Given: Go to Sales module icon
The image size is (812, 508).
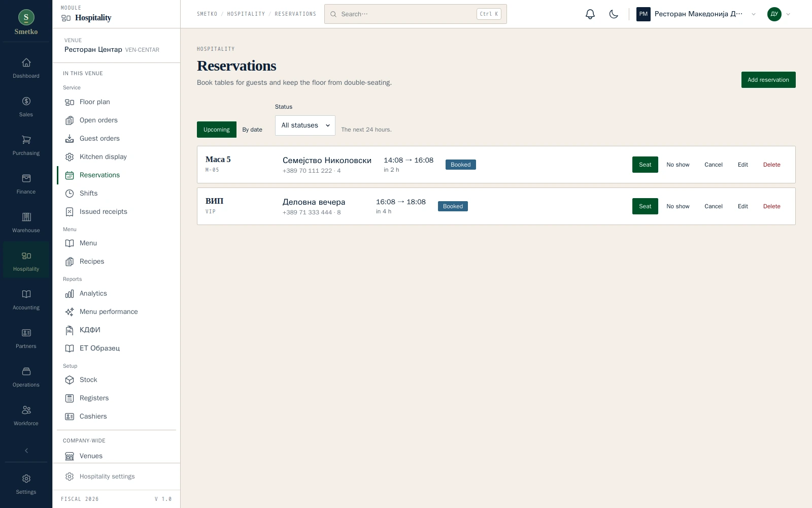Looking at the screenshot, I should [26, 102].
